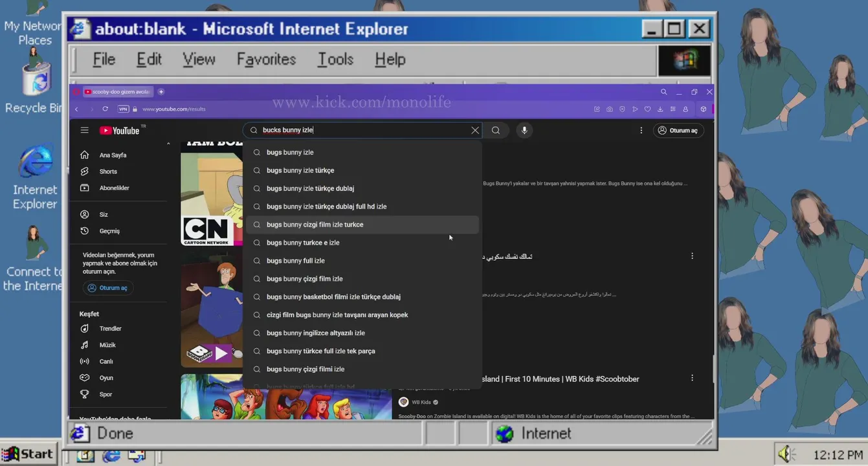This screenshot has width=868, height=466.
Task: Click Oturum aç in the top bar
Action: tap(678, 130)
